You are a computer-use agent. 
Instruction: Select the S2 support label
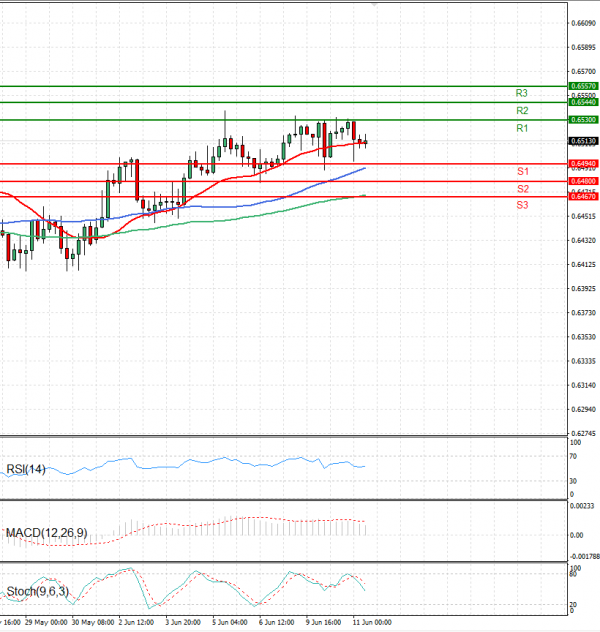point(522,189)
